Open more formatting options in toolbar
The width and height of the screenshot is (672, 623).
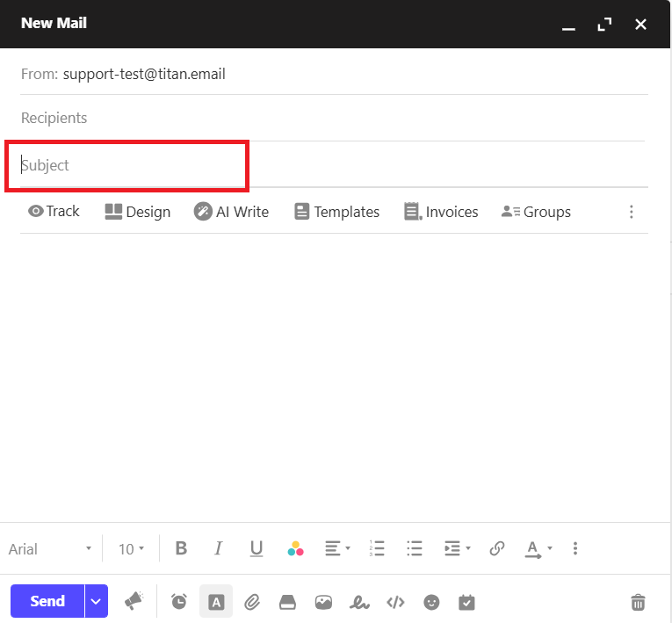[575, 548]
